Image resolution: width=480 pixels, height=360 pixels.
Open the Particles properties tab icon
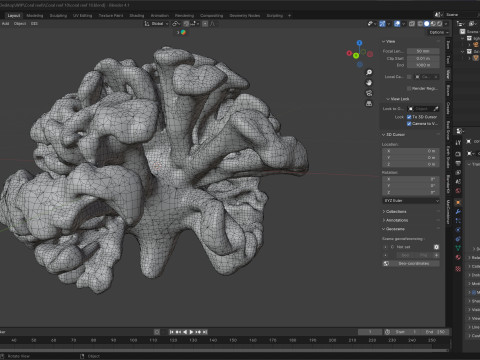click(x=458, y=221)
